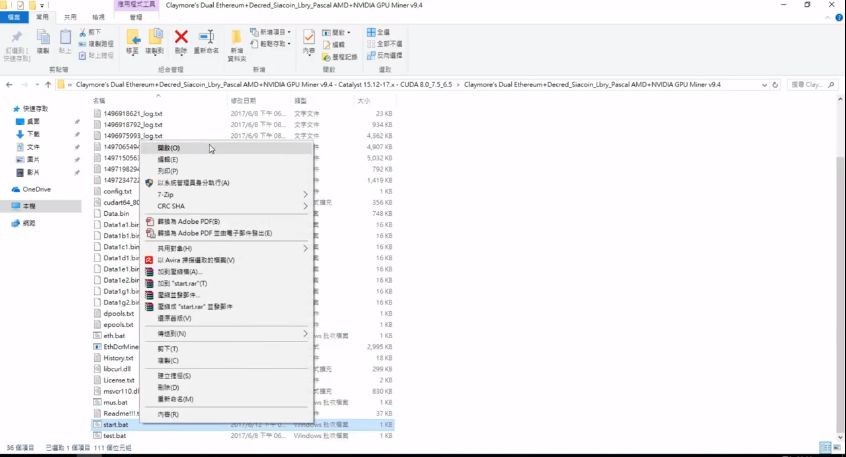
Task: Click the New folder ribbon icon
Action: [236, 37]
